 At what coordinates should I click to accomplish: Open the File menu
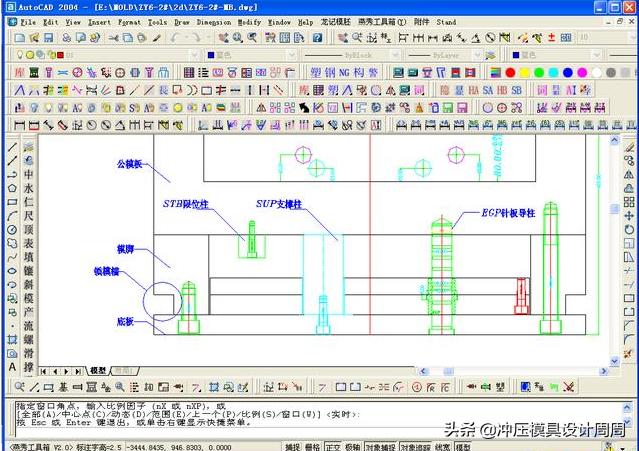click(28, 22)
